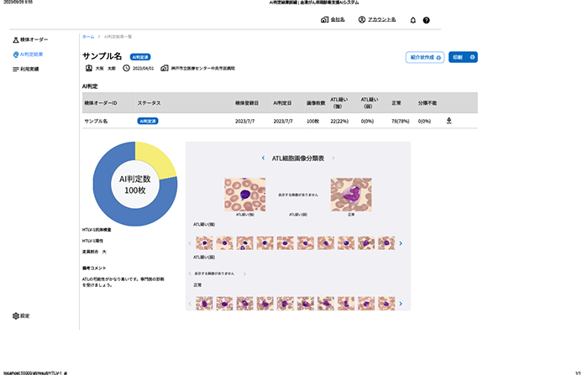Download the サンプル名 row result
This screenshot has height=375, width=588.
(449, 121)
